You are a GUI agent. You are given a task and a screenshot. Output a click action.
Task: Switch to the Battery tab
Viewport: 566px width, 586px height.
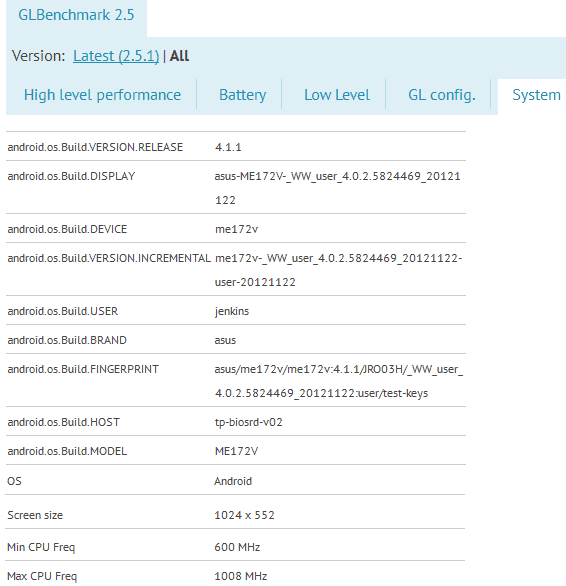click(x=243, y=95)
